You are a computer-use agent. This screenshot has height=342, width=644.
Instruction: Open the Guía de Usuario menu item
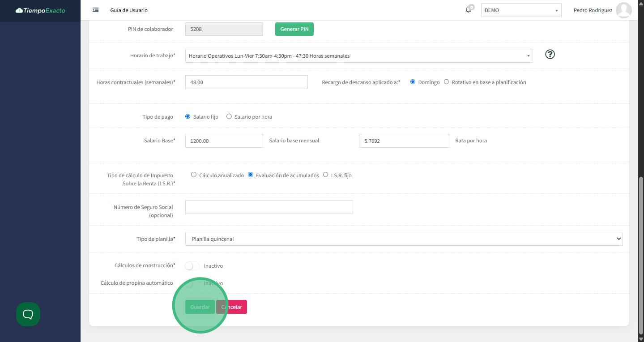[129, 10]
